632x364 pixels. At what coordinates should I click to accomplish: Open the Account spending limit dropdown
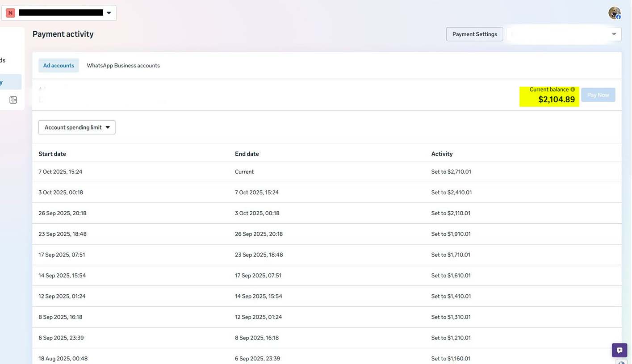pos(77,127)
